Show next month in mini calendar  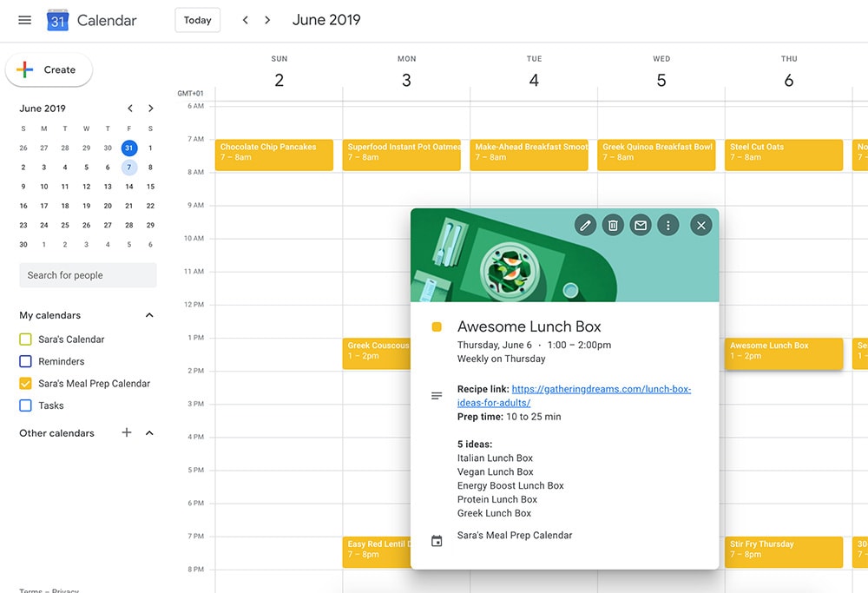click(x=151, y=109)
